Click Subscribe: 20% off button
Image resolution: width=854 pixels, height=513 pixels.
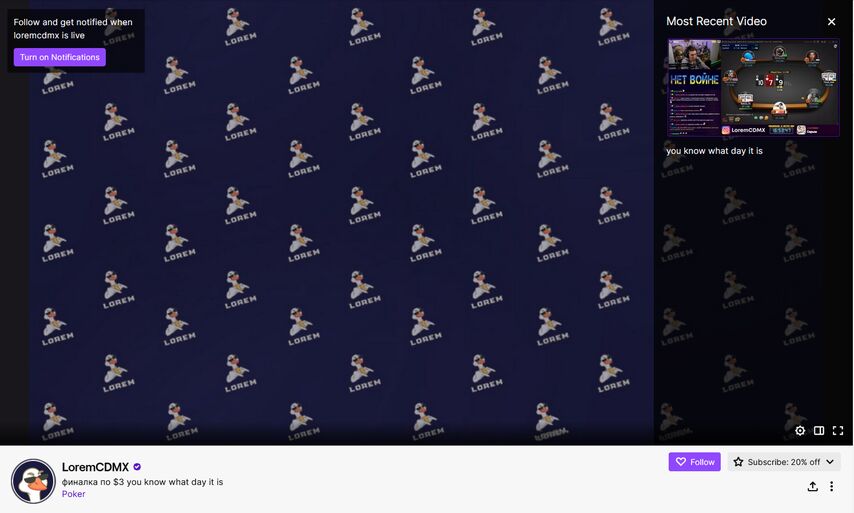(784, 462)
